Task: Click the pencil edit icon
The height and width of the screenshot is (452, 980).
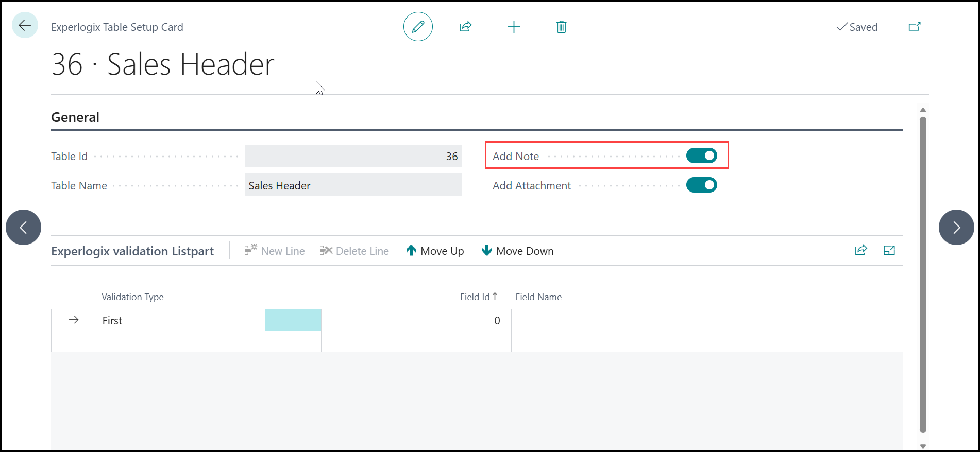Action: pyautogui.click(x=418, y=27)
